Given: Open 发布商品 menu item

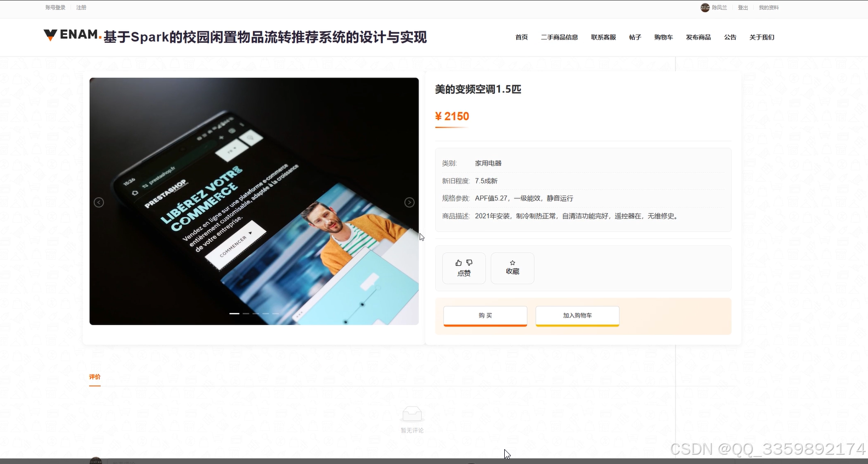Looking at the screenshot, I should (698, 37).
